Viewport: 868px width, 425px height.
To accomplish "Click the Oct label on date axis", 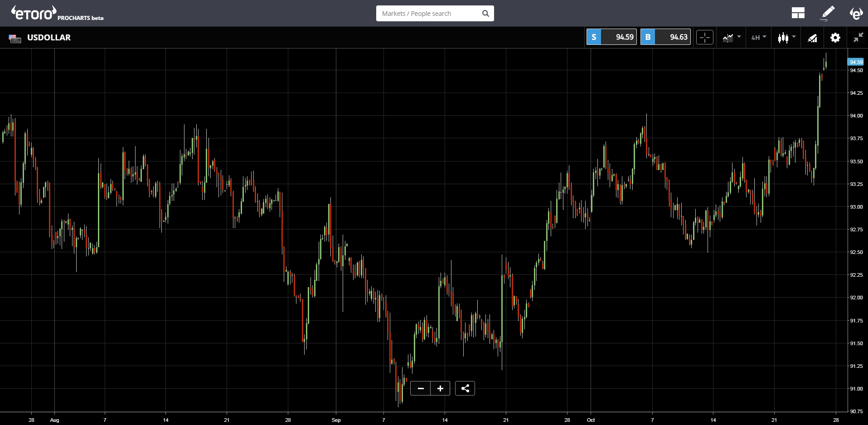I will click(591, 420).
